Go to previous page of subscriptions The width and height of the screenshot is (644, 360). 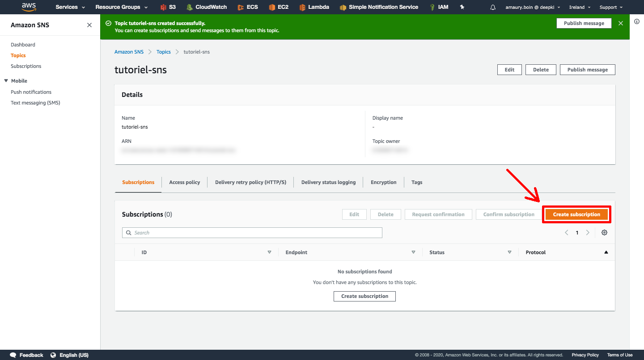[567, 233]
